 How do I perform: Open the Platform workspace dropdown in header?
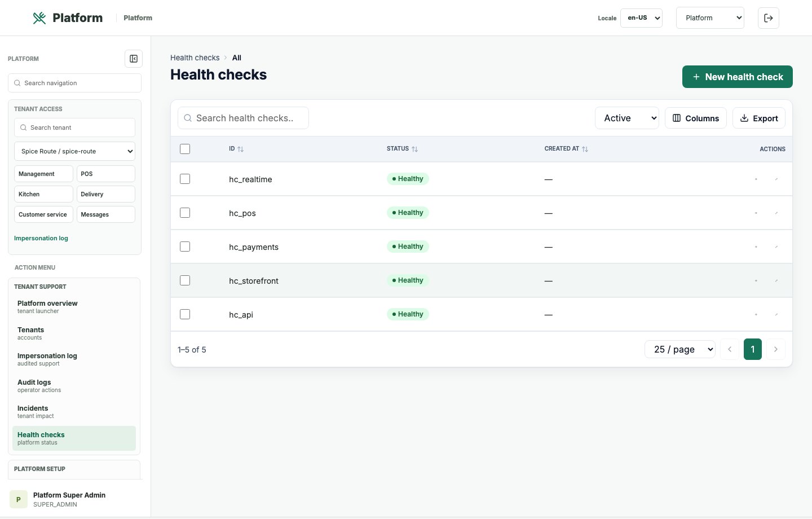[710, 18]
